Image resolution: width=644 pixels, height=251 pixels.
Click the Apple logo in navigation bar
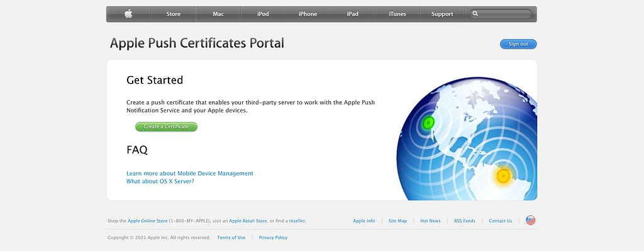pos(128,14)
